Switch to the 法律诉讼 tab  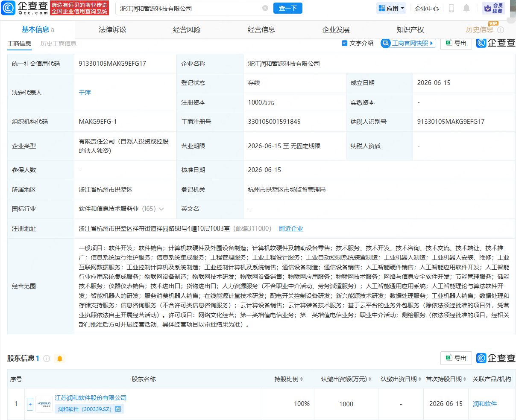(x=112, y=29)
